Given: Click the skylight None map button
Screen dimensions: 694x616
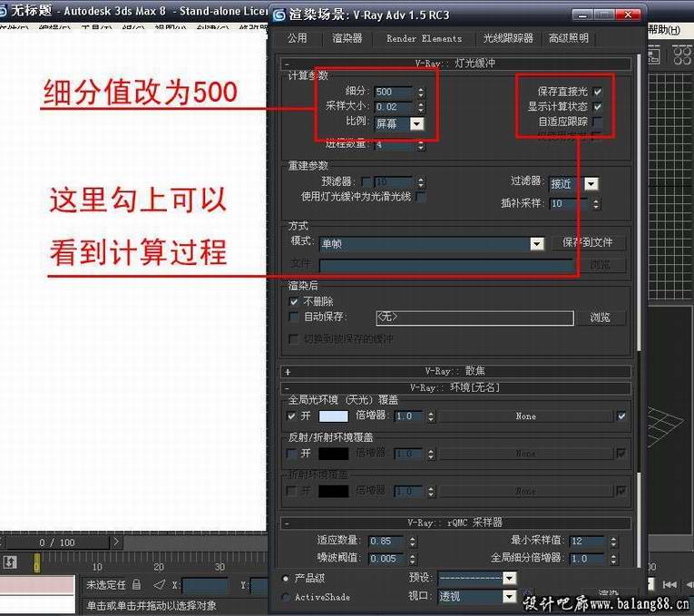Looking at the screenshot, I should tap(526, 416).
